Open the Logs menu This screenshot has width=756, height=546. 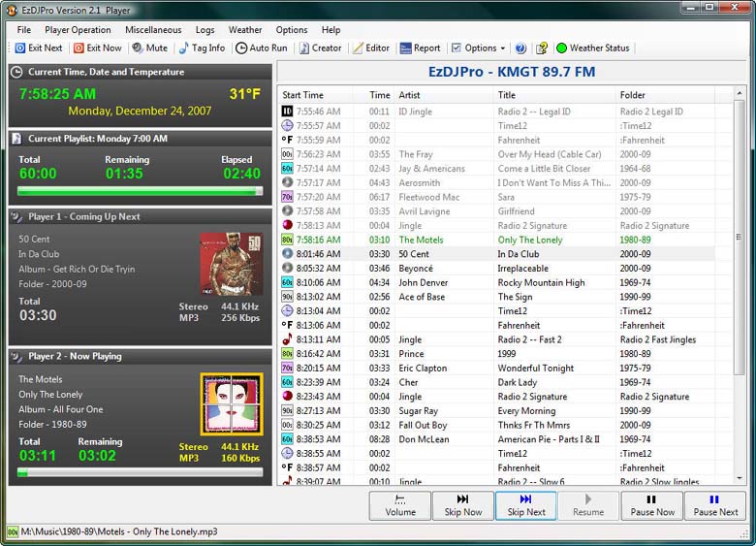[205, 30]
